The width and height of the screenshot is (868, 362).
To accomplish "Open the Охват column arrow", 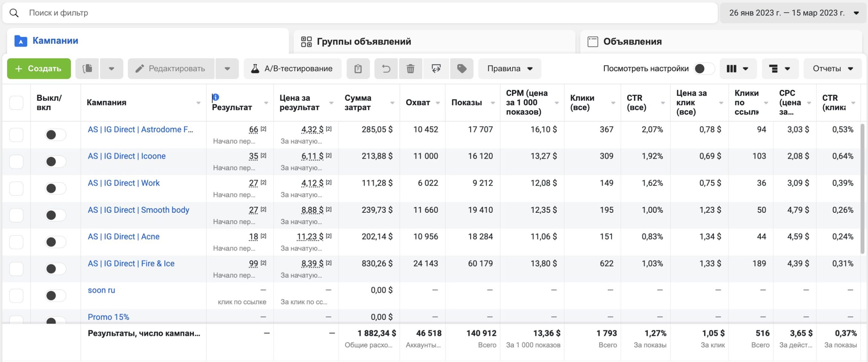I will 438,103.
